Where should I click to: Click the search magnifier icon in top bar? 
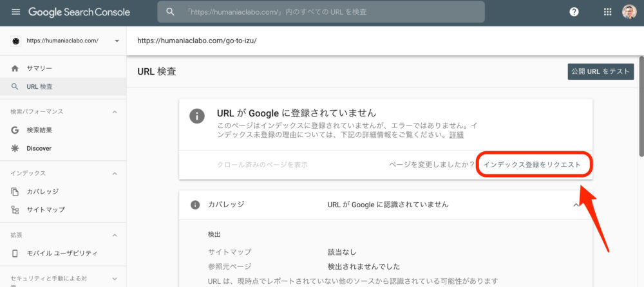(x=170, y=12)
